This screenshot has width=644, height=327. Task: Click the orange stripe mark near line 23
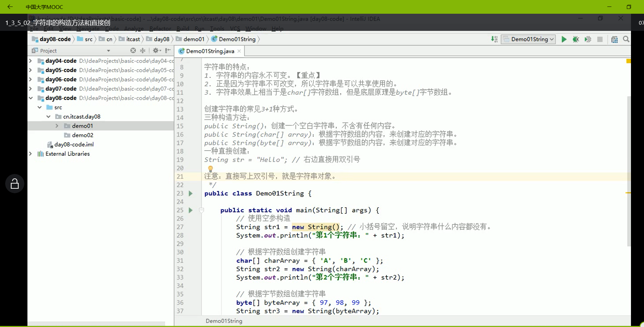pos(628,193)
